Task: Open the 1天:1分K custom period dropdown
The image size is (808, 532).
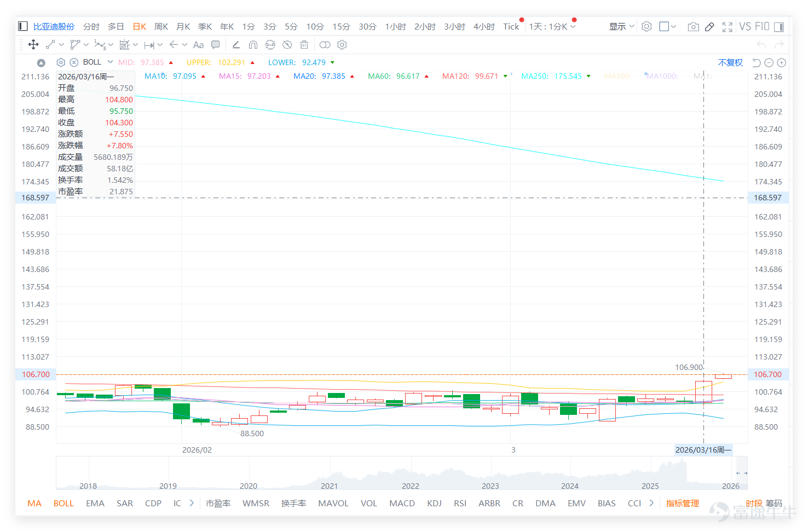Action: [552, 26]
